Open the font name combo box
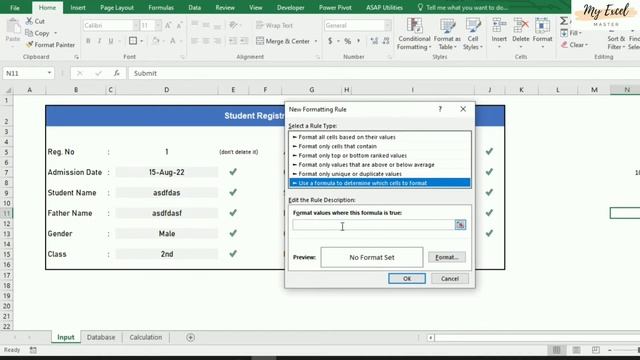640x360 pixels. [136, 25]
